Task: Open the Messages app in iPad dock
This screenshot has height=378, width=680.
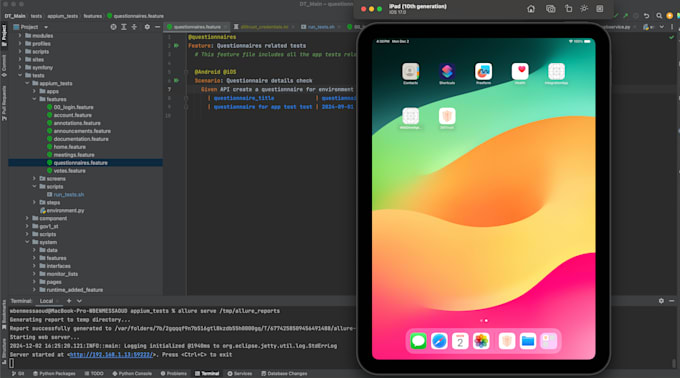Action: [x=418, y=341]
